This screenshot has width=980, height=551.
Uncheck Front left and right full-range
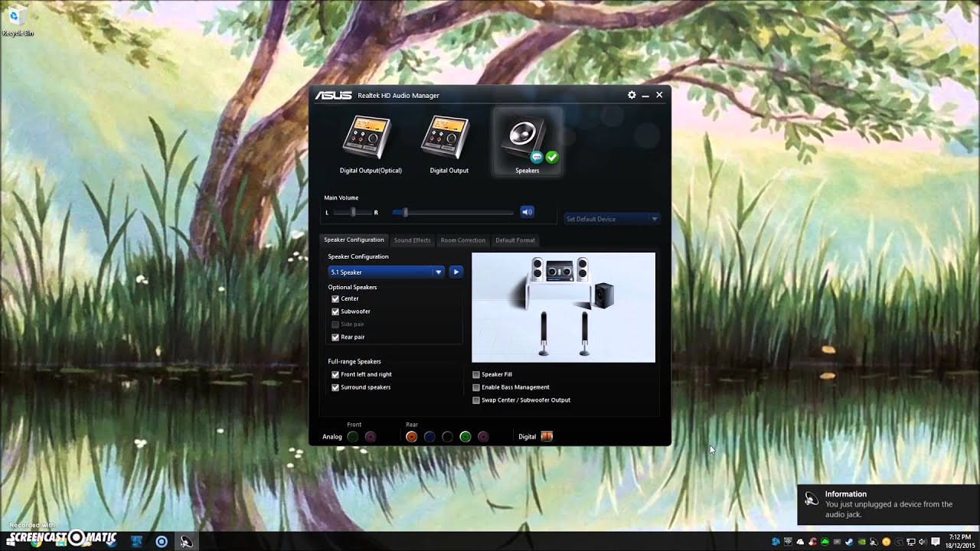[x=335, y=374]
